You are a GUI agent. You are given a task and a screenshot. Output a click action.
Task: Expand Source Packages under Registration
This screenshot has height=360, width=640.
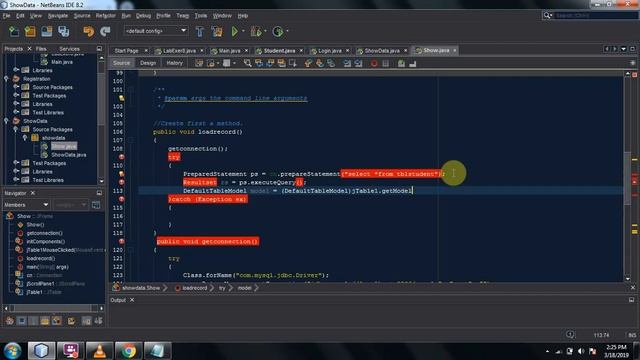click(x=16, y=87)
